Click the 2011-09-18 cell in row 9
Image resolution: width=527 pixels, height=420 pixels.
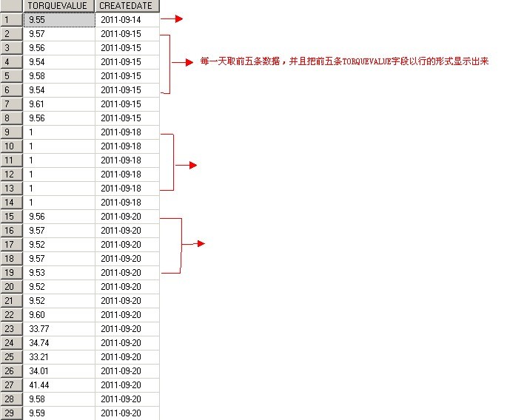pyautogui.click(x=127, y=132)
